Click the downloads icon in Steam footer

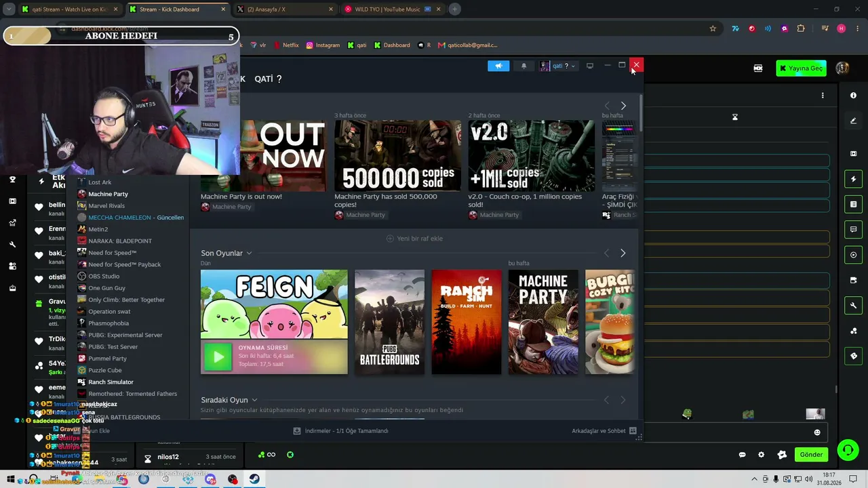297,430
